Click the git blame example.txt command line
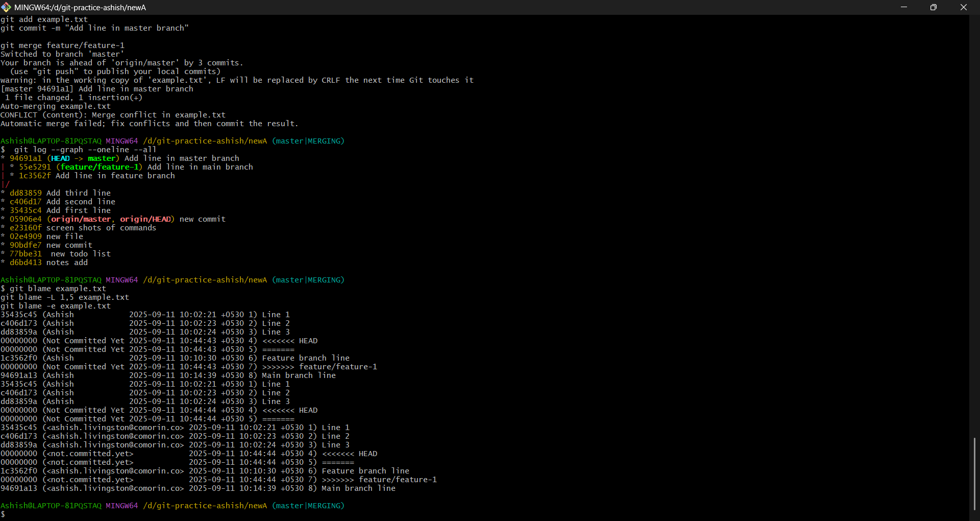 58,288
